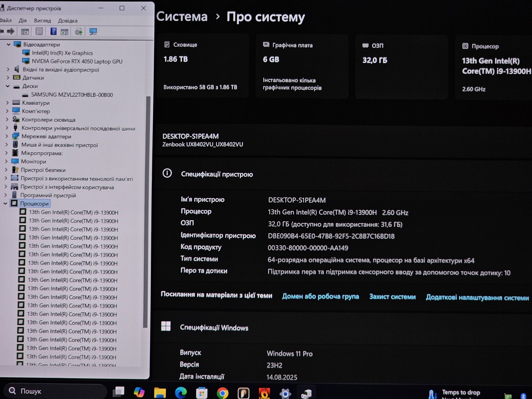Open Файл menu in Device Manager

[x=6, y=20]
